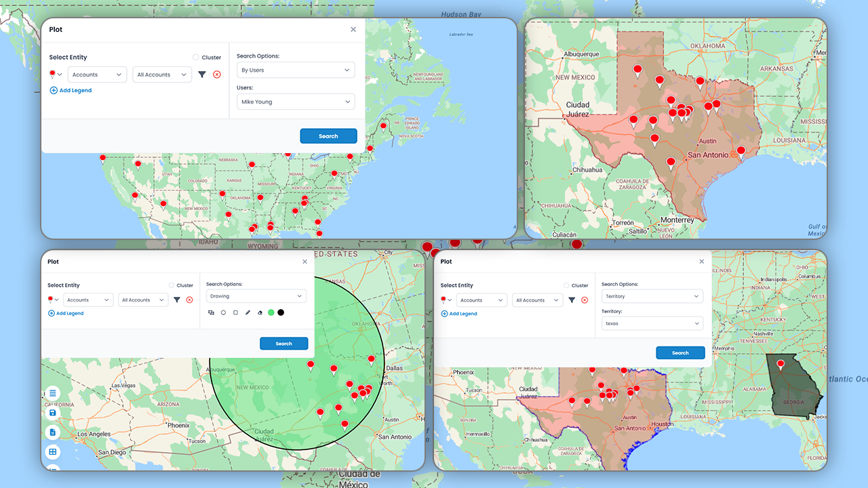Click the save icon on map sidebar

tap(53, 412)
